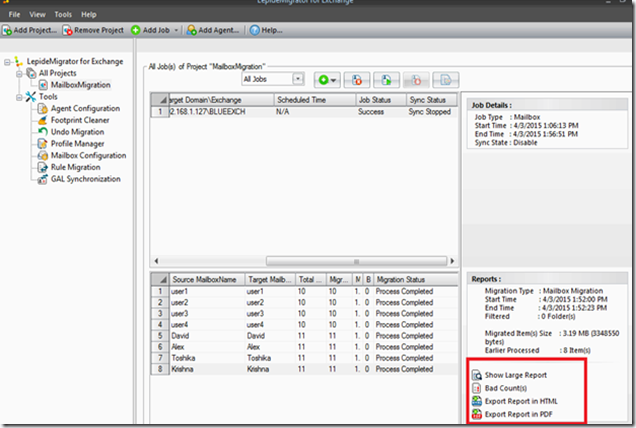
Task: Click the Add Job toolbar button
Action: [150, 30]
